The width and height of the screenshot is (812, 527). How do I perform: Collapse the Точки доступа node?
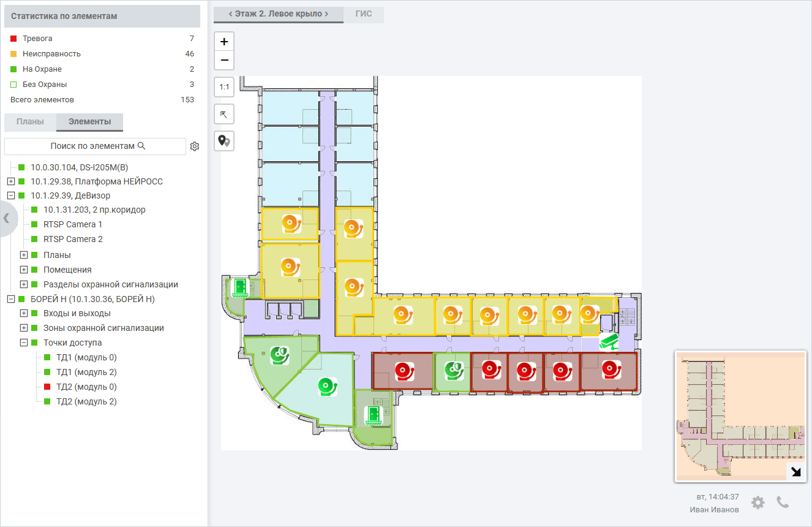click(x=24, y=343)
